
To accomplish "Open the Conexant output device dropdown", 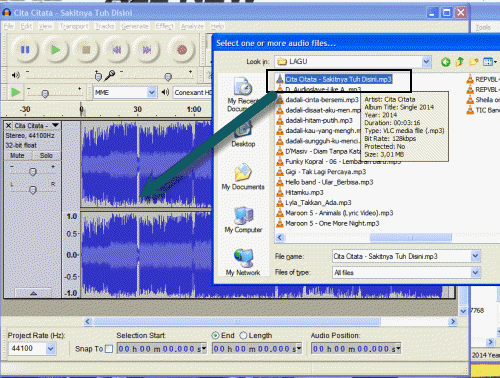I will [192, 92].
